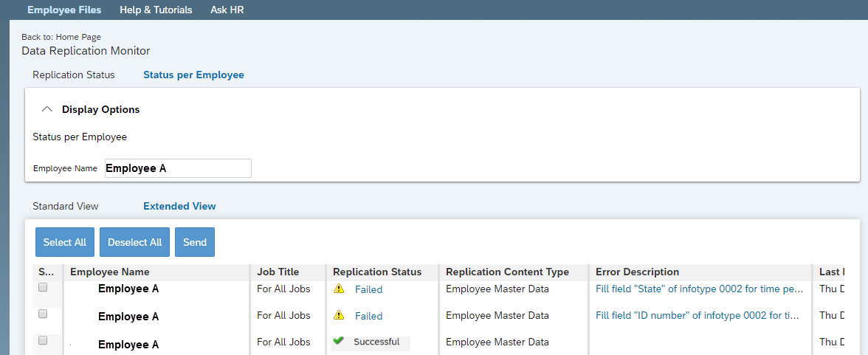Go back to Home Page link
This screenshot has height=355, width=868.
(x=78, y=37)
